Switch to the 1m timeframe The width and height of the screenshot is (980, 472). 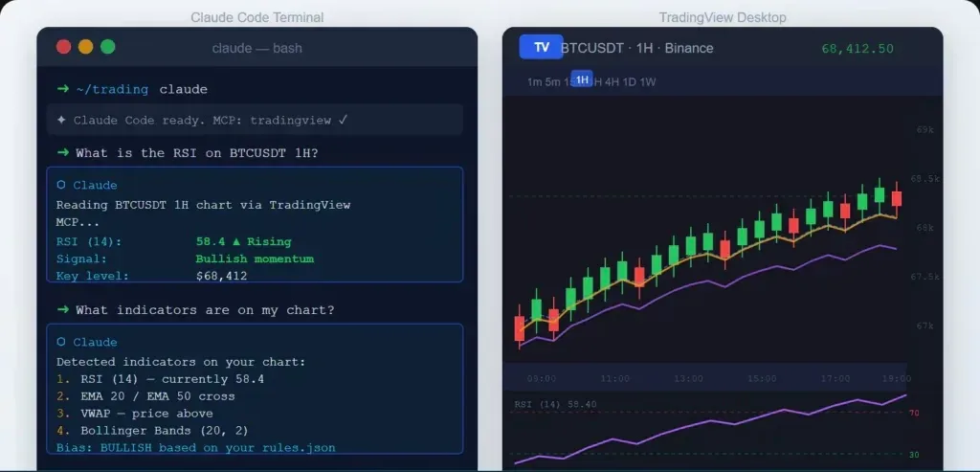coord(534,82)
